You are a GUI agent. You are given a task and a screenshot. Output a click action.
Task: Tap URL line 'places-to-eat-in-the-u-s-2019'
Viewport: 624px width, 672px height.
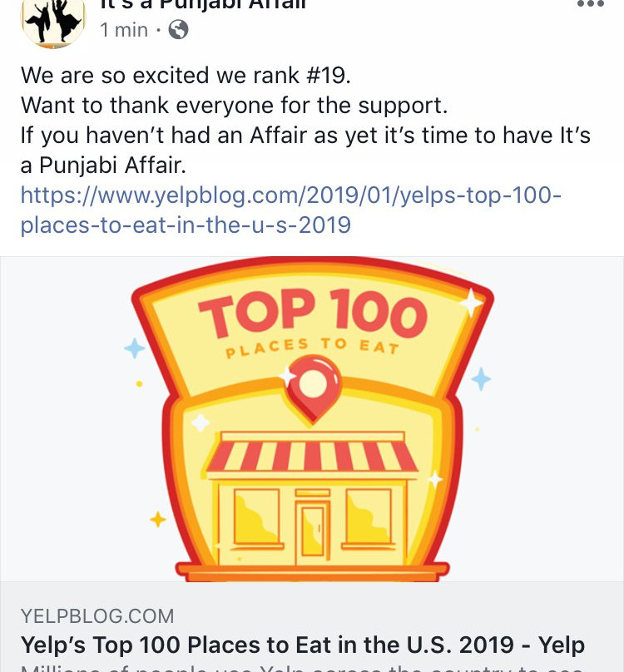pyautogui.click(x=186, y=225)
